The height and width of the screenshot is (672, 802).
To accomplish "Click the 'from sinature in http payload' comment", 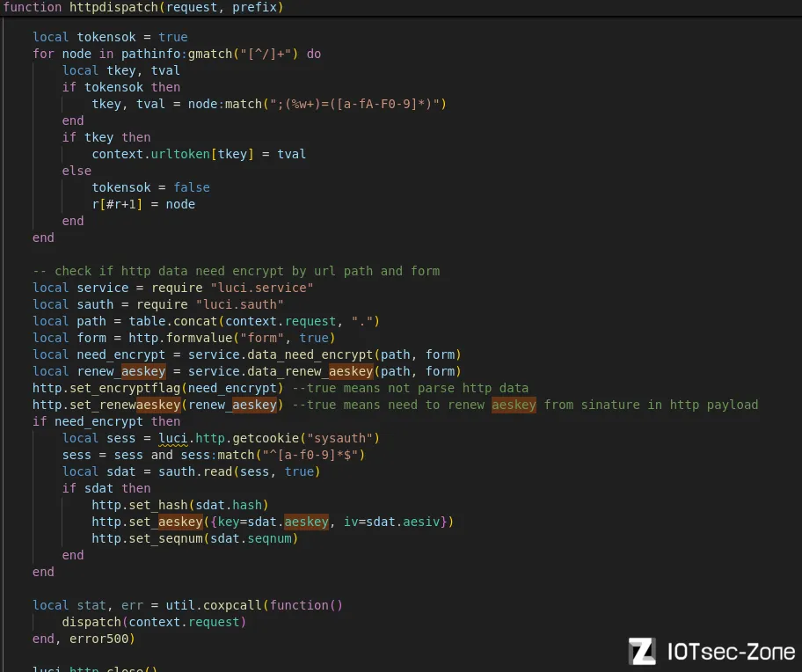I will (651, 405).
